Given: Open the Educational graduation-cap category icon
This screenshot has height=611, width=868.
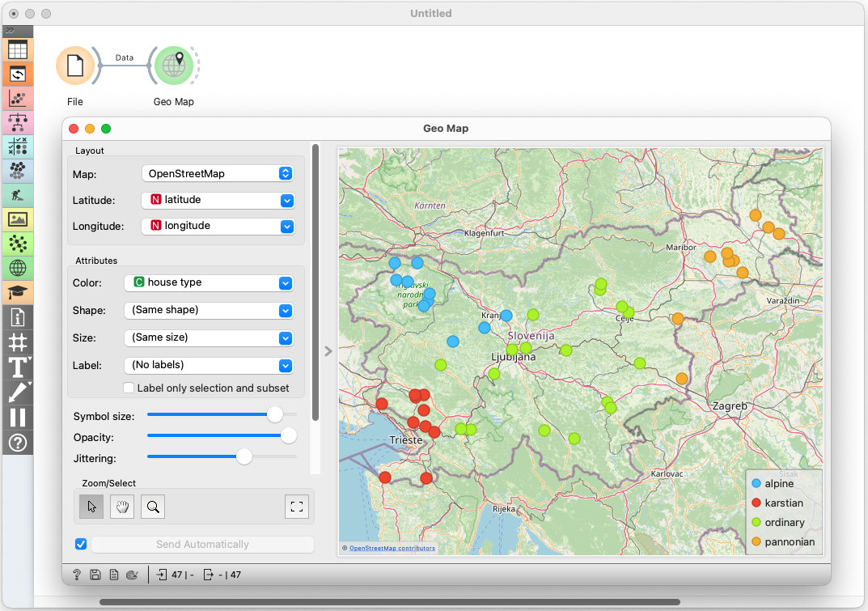Looking at the screenshot, I should [18, 292].
